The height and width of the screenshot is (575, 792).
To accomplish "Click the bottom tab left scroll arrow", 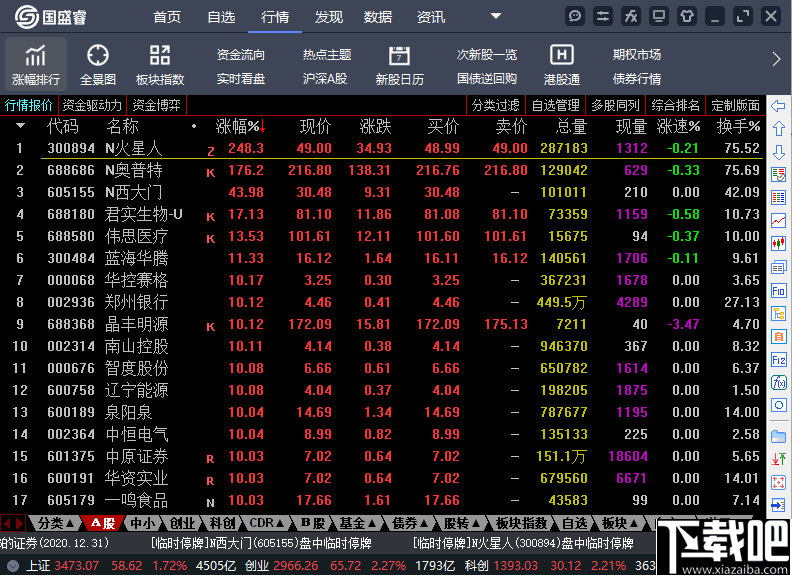I will coord(6,523).
